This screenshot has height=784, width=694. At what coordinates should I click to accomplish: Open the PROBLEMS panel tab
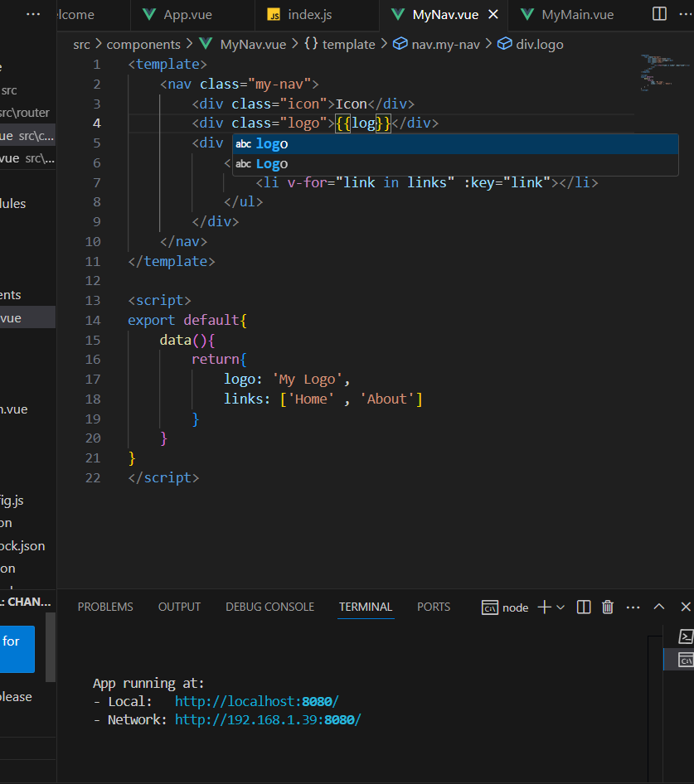105,607
